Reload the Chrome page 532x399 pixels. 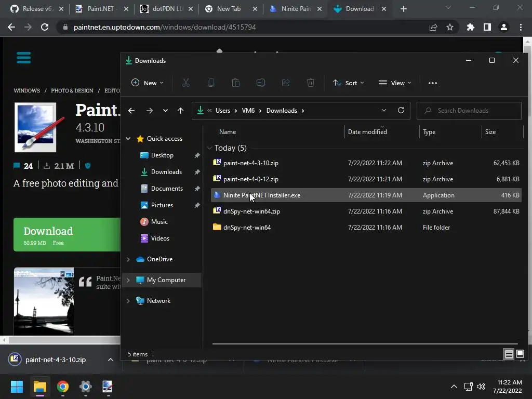tap(45, 27)
